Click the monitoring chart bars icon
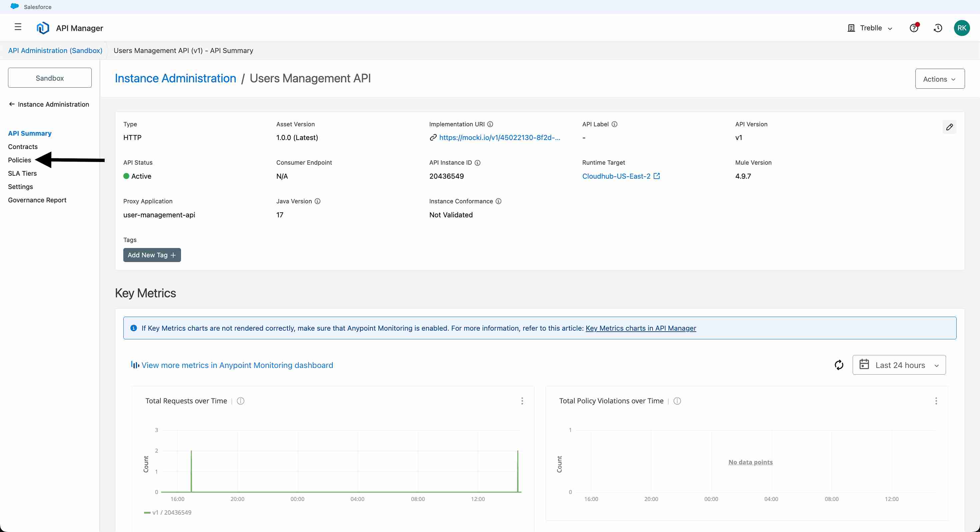Screen dimensions: 980x532 tap(135, 365)
